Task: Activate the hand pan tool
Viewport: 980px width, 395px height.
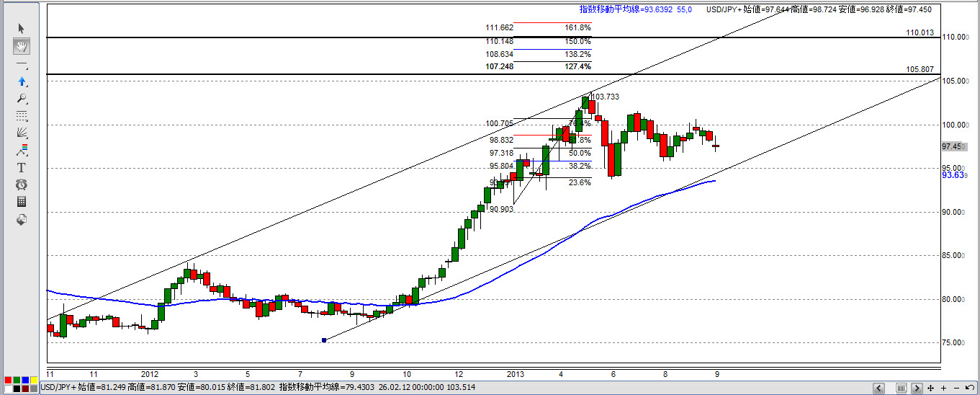Action: click(22, 47)
